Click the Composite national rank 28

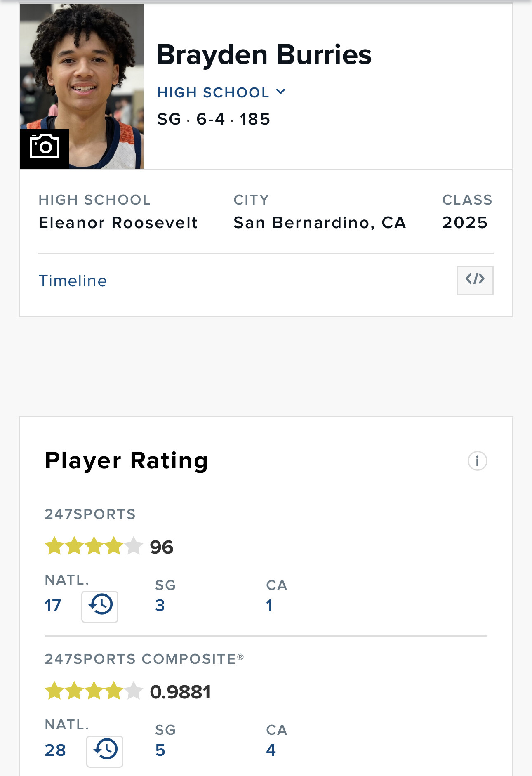(55, 750)
